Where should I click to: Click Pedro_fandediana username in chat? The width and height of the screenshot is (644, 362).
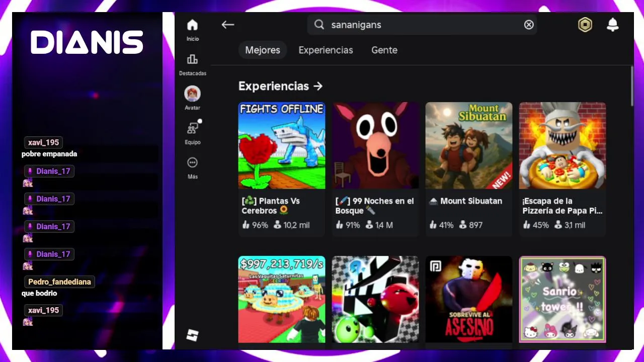coord(59,282)
